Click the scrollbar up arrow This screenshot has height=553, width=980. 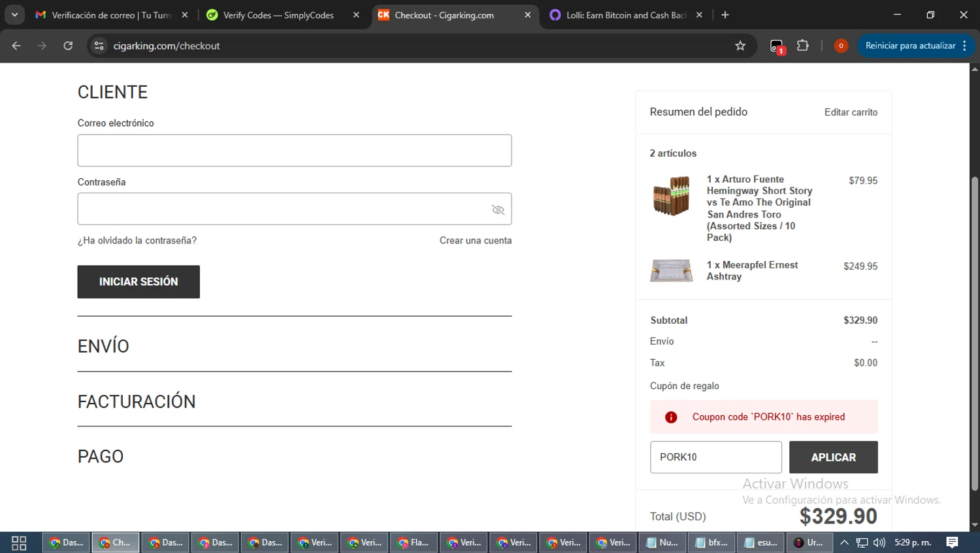click(975, 68)
